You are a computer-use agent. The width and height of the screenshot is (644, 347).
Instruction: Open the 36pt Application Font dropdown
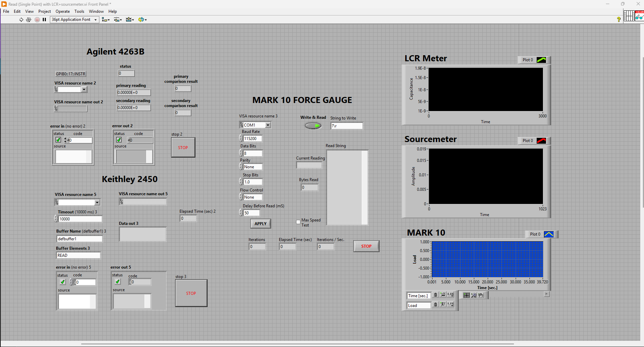click(74, 20)
